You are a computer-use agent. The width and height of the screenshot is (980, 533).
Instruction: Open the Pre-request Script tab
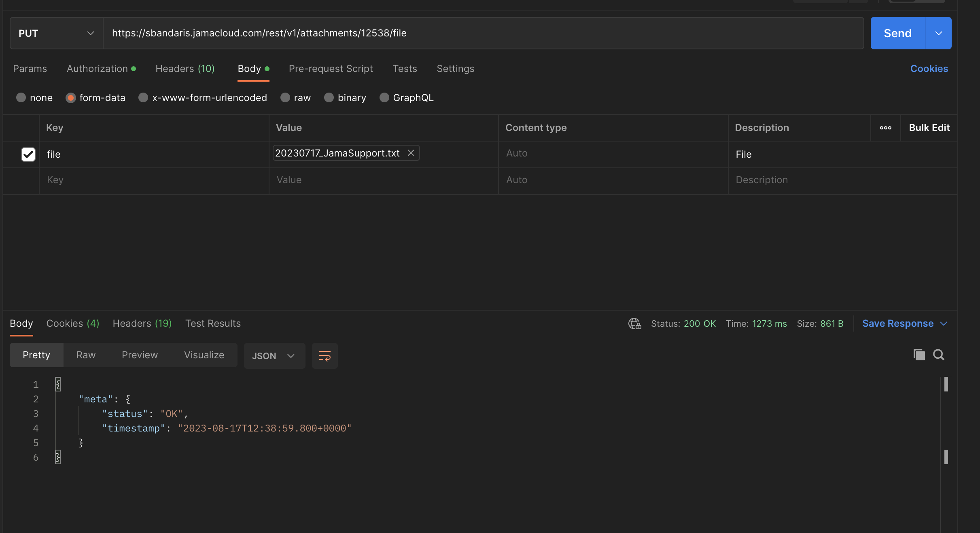click(331, 69)
